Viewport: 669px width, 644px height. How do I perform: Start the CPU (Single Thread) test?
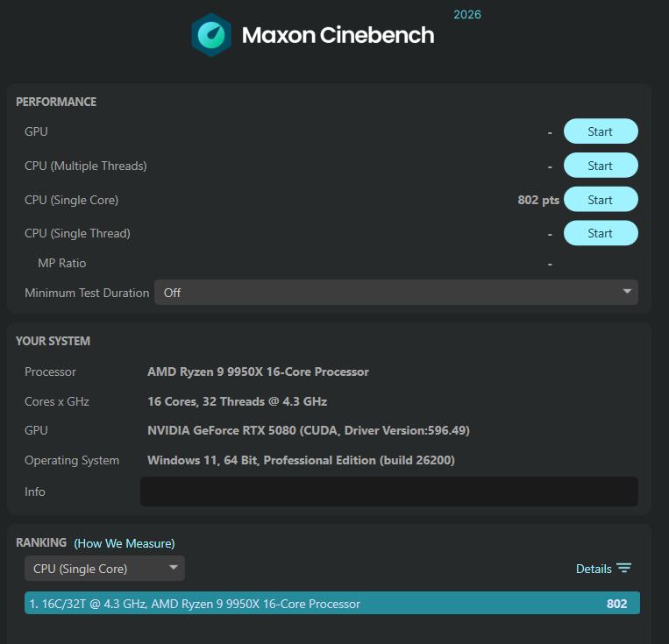coord(601,233)
